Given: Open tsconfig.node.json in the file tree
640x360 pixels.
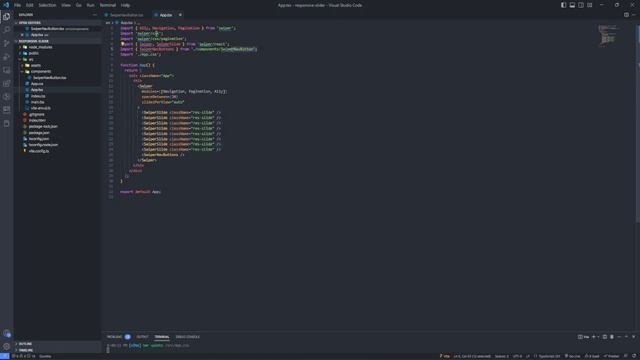Looking at the screenshot, I should [43, 145].
